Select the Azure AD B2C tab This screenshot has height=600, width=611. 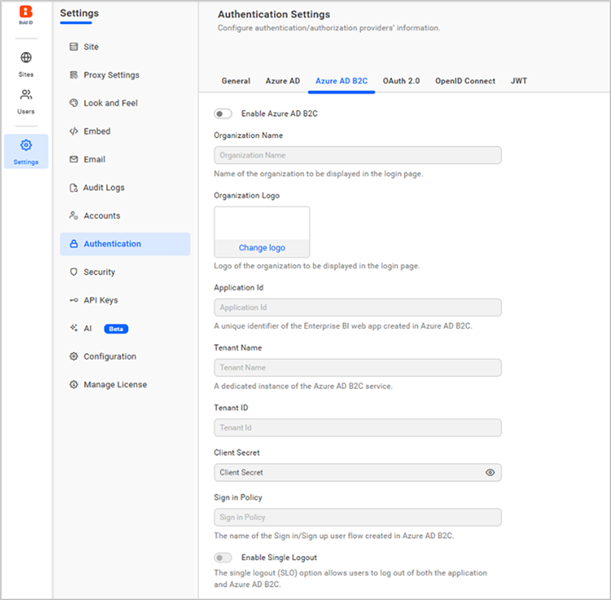point(341,81)
